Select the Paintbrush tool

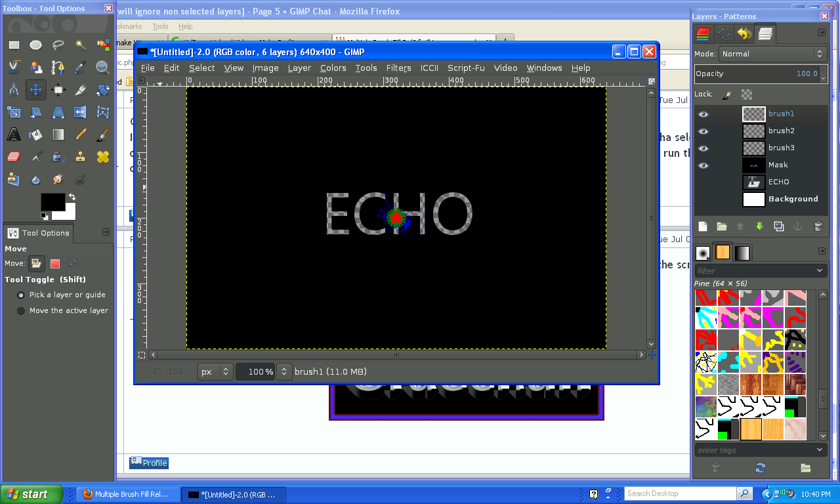click(103, 135)
